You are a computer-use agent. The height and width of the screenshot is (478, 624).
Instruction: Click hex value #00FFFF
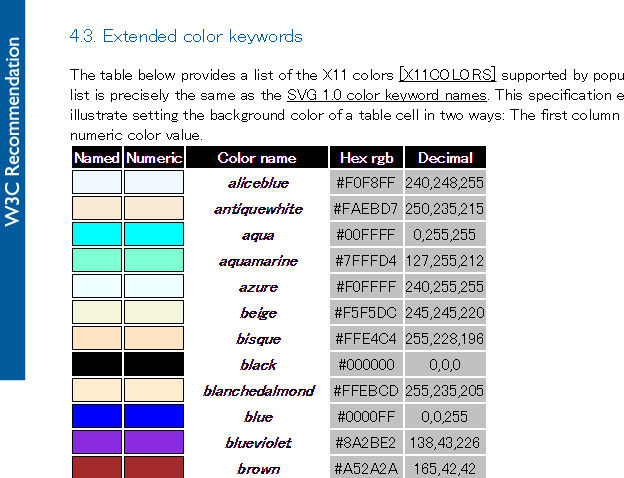366,235
